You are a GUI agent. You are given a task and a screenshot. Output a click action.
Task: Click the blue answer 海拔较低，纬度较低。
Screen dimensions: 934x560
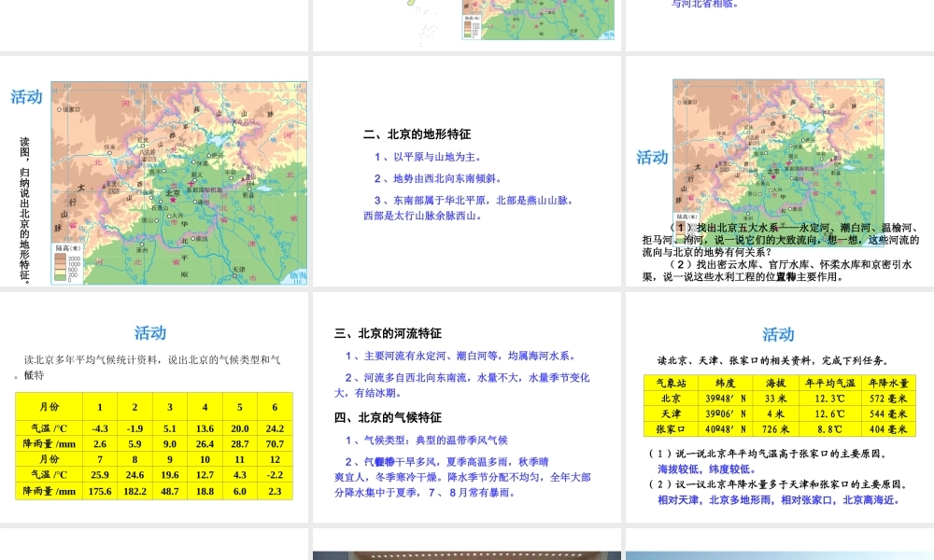pyautogui.click(x=709, y=469)
